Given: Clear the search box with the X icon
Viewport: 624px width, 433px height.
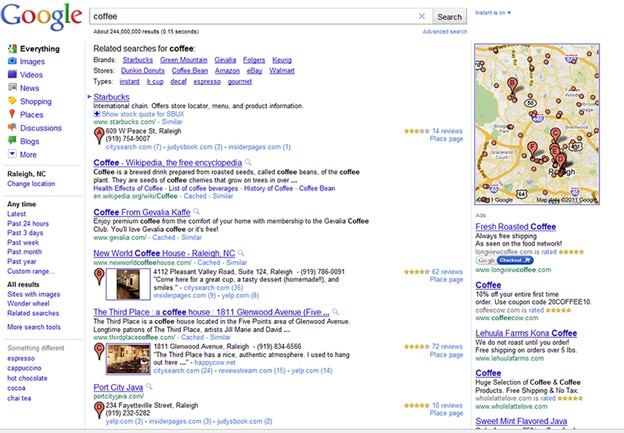Looking at the screenshot, I should tap(421, 17).
